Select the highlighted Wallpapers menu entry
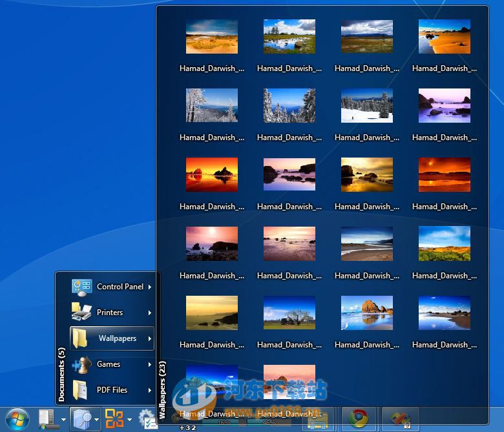The image size is (504, 432). click(112, 338)
